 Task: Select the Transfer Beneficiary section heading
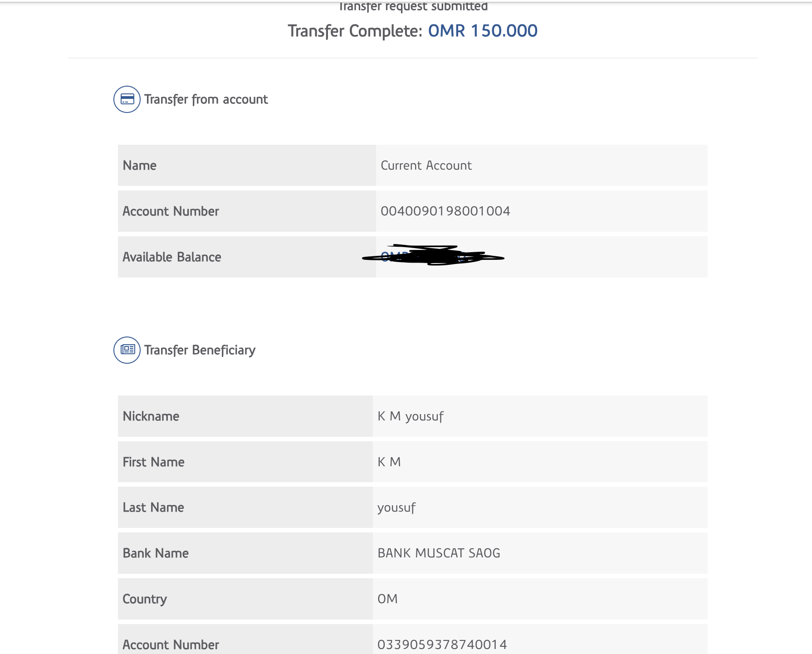(200, 350)
